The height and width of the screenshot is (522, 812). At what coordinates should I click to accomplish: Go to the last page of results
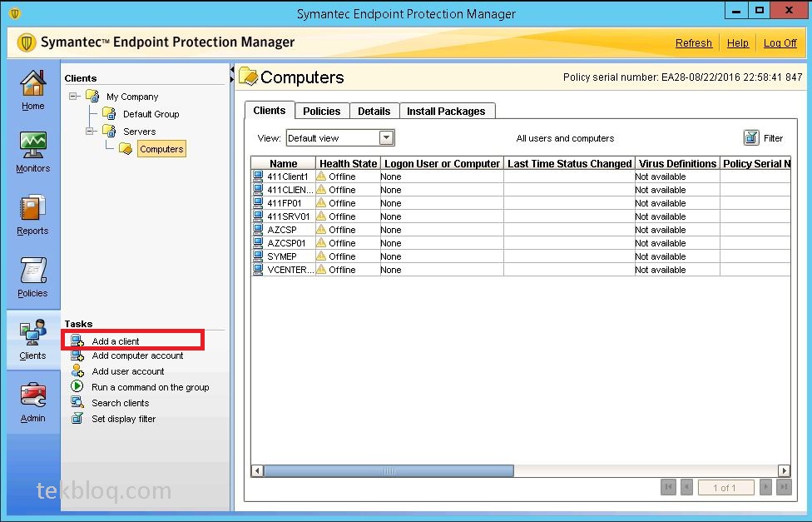(x=784, y=487)
